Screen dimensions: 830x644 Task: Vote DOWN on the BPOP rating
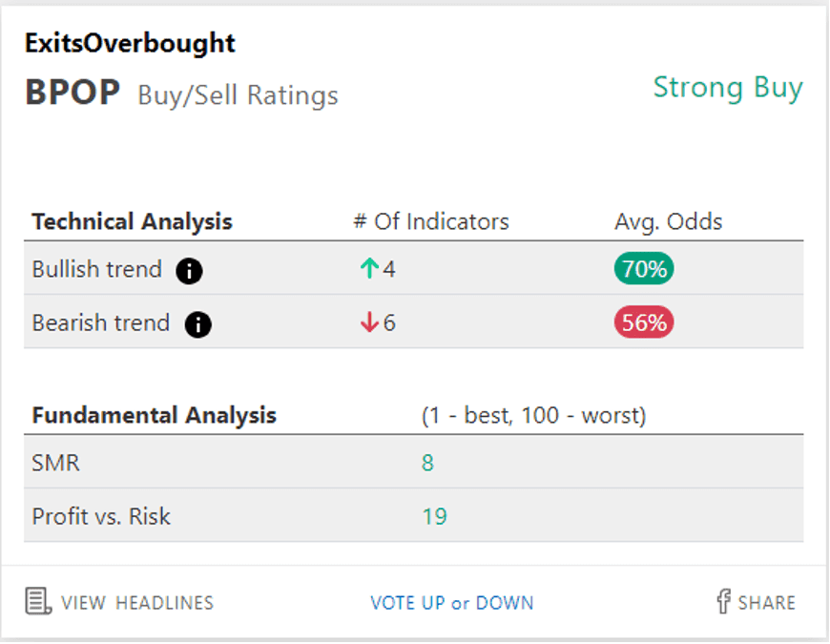tap(505, 603)
